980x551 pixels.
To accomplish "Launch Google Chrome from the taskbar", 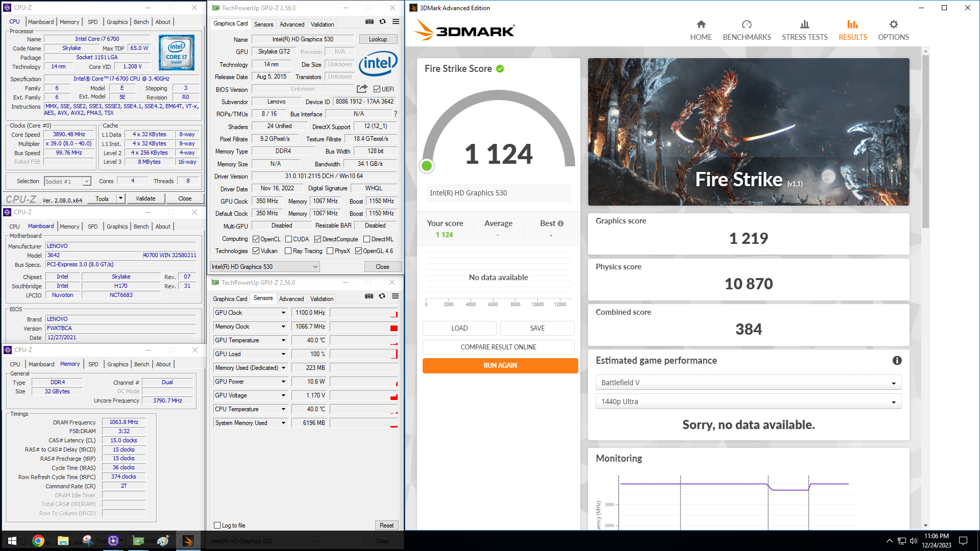I will coord(38,541).
